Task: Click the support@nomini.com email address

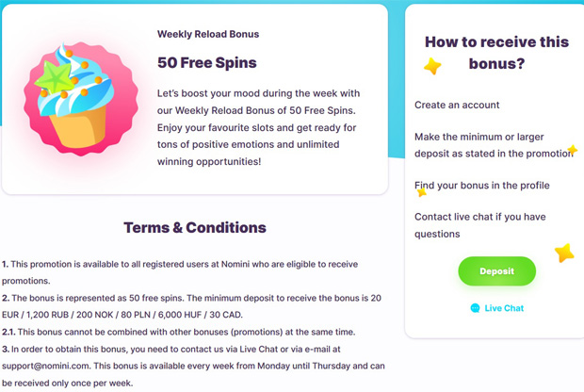Action: [x=46, y=366]
